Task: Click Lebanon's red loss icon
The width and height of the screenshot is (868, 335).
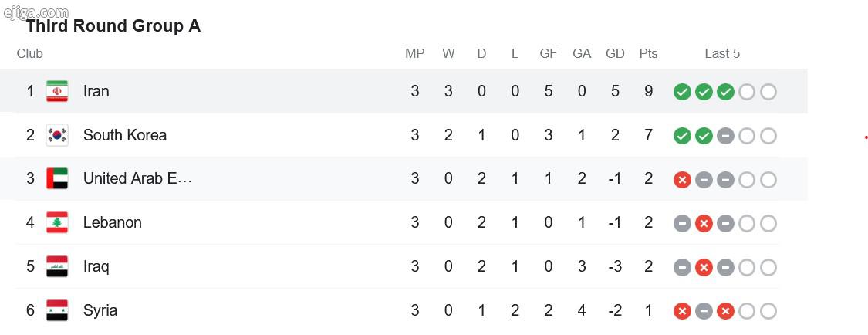Action: tap(704, 224)
